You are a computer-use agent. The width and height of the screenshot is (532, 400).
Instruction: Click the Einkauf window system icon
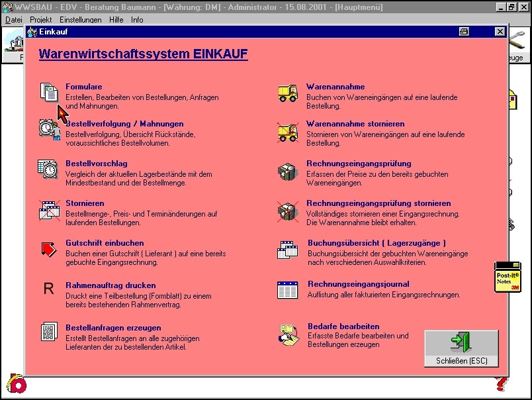[32, 32]
